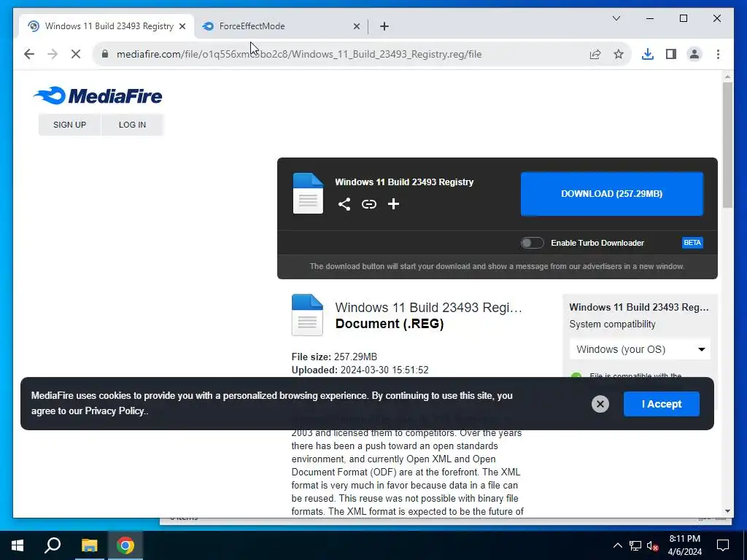Click I Accept on cookie banner

[661, 404]
